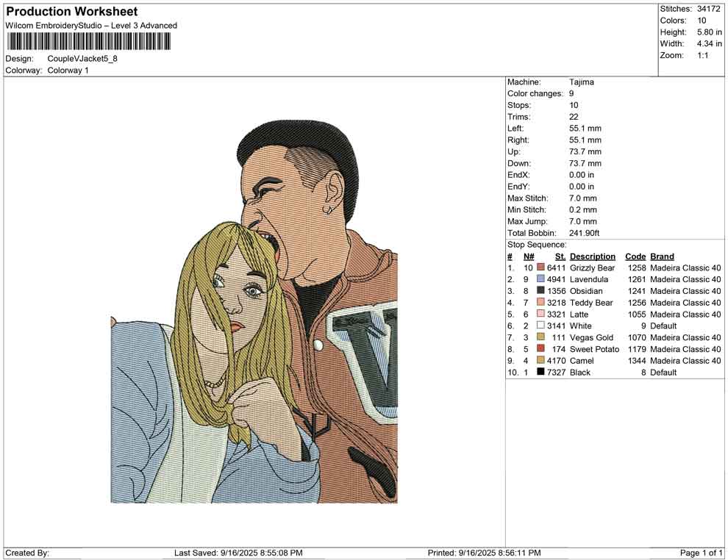
Task: Click the 'Page 1 of 1' indicator
Action: point(701,553)
